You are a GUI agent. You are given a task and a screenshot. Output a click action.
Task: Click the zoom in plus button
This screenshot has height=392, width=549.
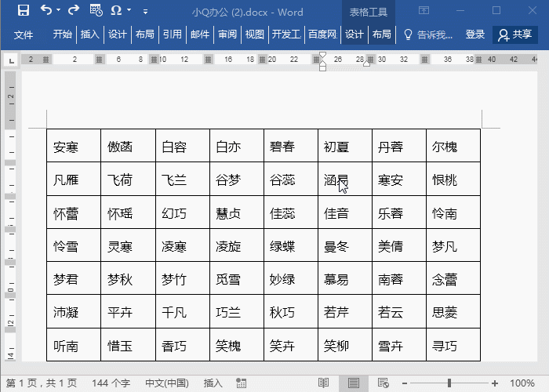point(495,383)
